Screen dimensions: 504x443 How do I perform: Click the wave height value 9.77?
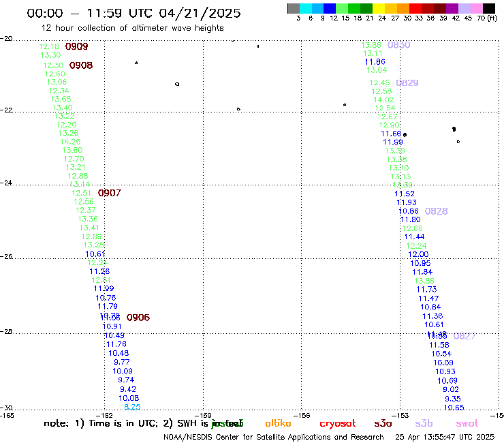[x=122, y=363]
